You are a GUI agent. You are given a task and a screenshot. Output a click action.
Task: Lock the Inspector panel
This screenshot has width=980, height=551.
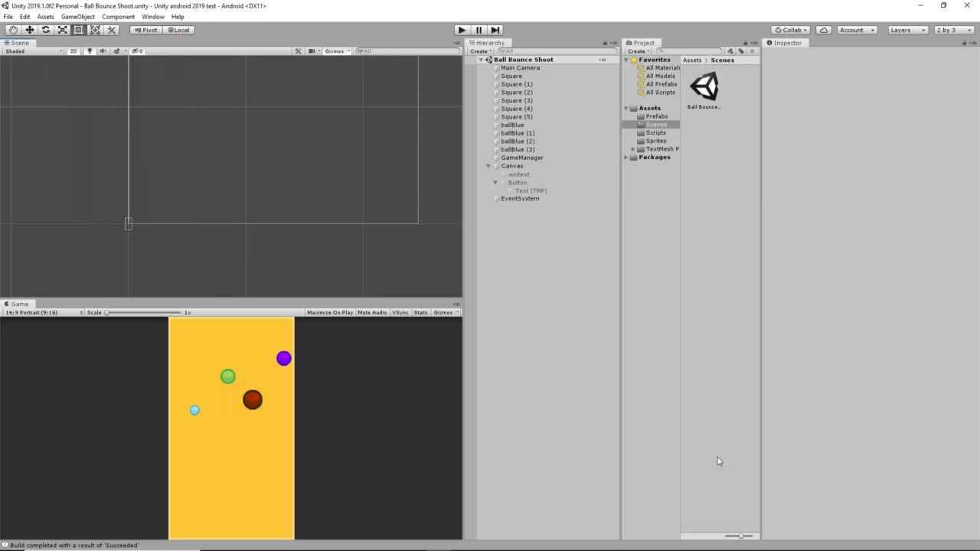point(964,43)
